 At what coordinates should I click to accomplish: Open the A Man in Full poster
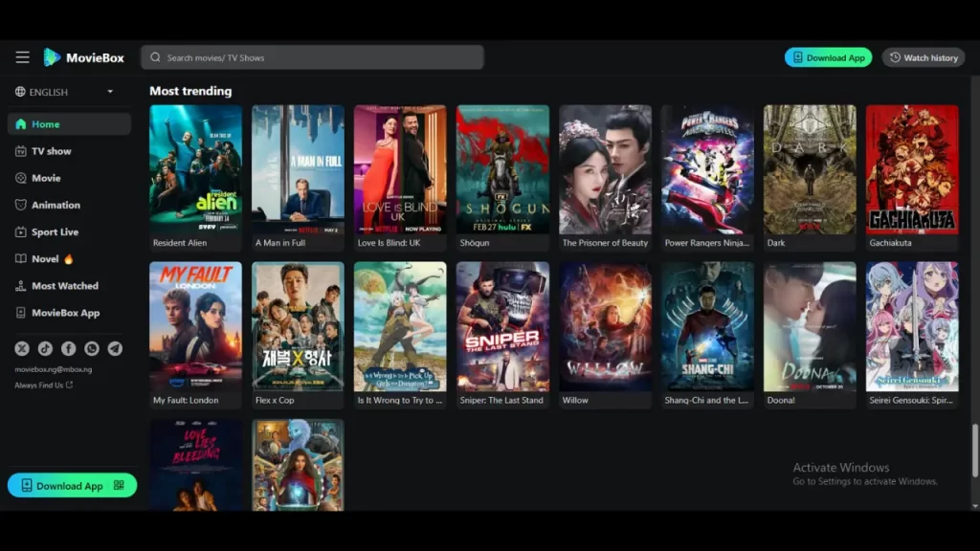tap(299, 170)
